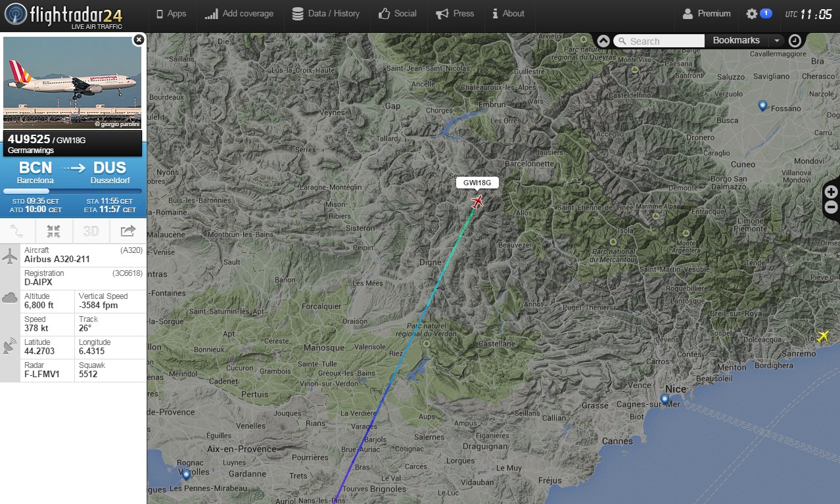Click the share flight arrow icon
Viewport: 840px width, 504px height.
coord(128,231)
